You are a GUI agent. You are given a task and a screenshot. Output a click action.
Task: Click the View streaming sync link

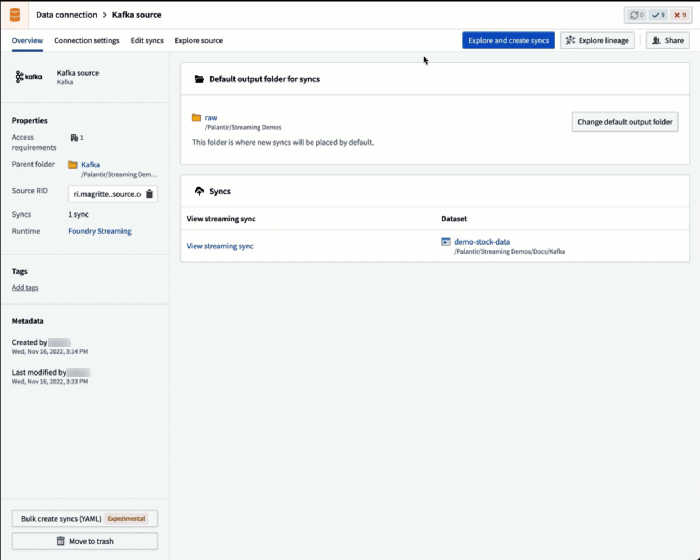pos(220,246)
